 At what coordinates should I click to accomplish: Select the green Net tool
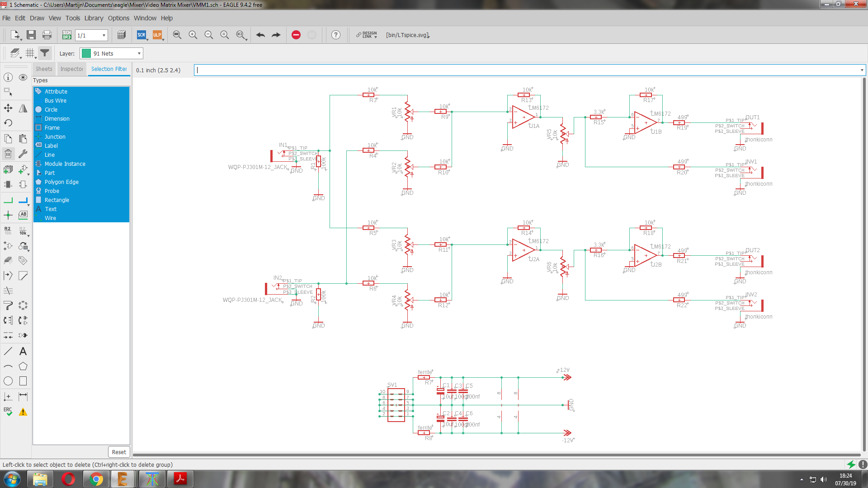click(x=8, y=200)
